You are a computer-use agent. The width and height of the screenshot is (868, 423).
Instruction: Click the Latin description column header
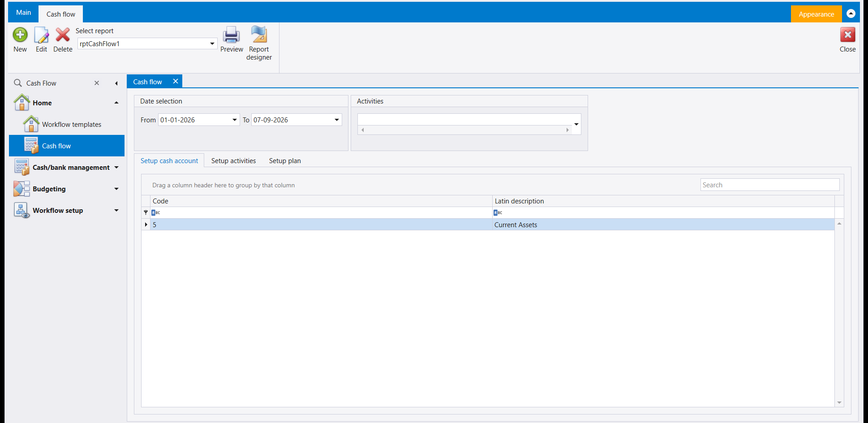point(663,201)
